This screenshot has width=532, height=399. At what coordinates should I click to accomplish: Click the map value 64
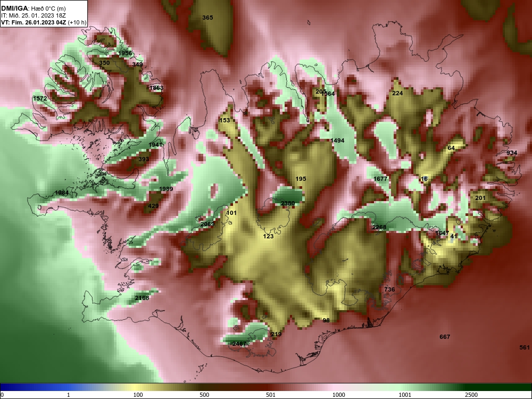[451, 148]
